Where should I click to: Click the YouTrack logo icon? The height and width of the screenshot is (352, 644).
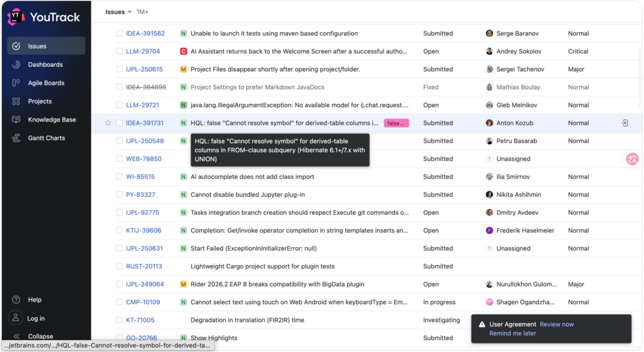pyautogui.click(x=16, y=17)
